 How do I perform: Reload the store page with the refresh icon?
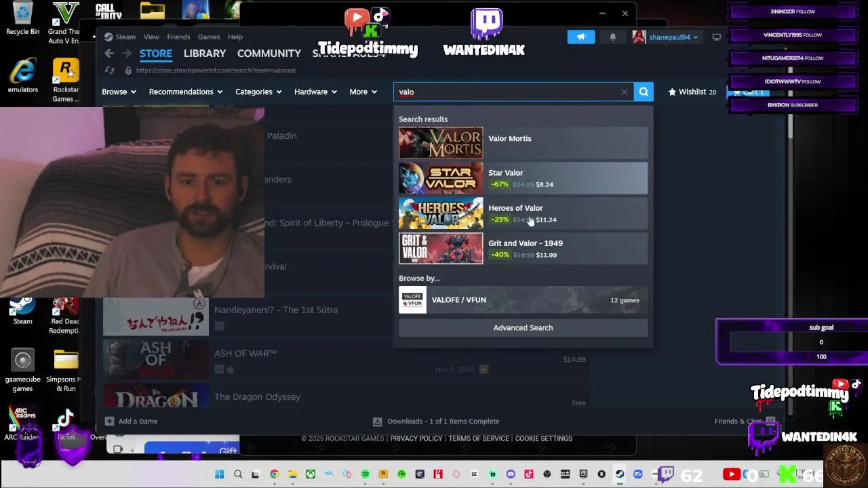click(x=110, y=70)
